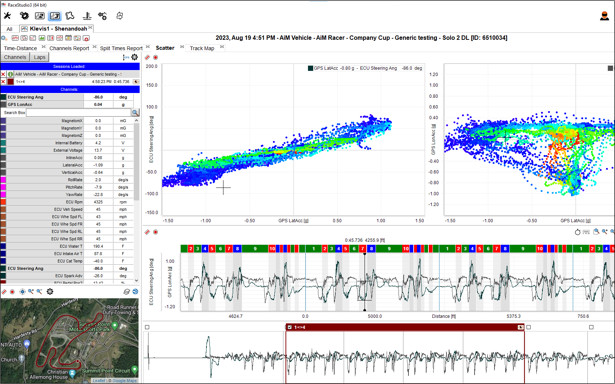Click the channel search magnifier dropdown
The width and height of the screenshot is (615, 384).
[x=135, y=113]
